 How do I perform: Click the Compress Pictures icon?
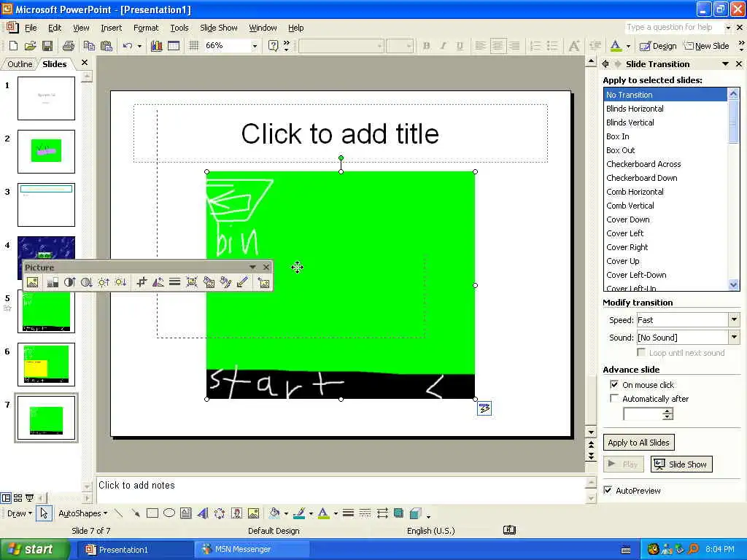point(192,282)
